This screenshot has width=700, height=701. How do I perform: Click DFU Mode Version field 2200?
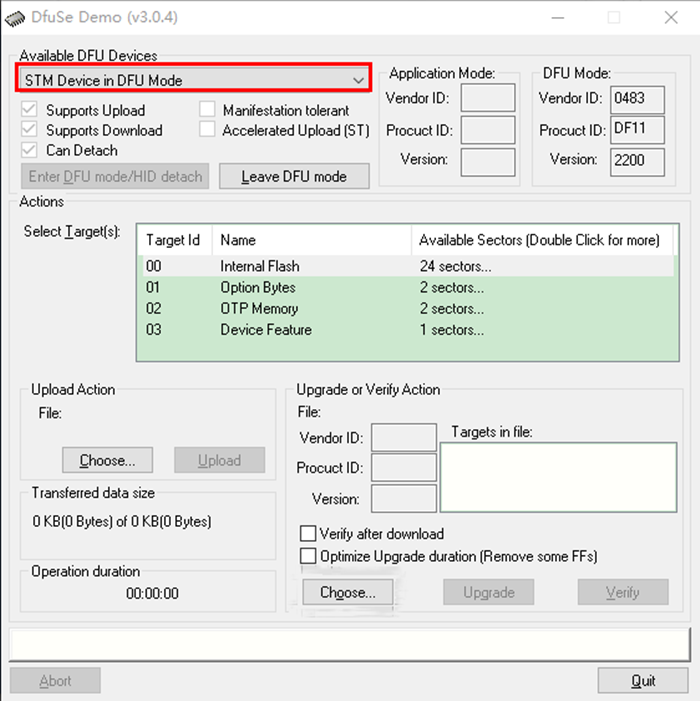[x=637, y=162]
